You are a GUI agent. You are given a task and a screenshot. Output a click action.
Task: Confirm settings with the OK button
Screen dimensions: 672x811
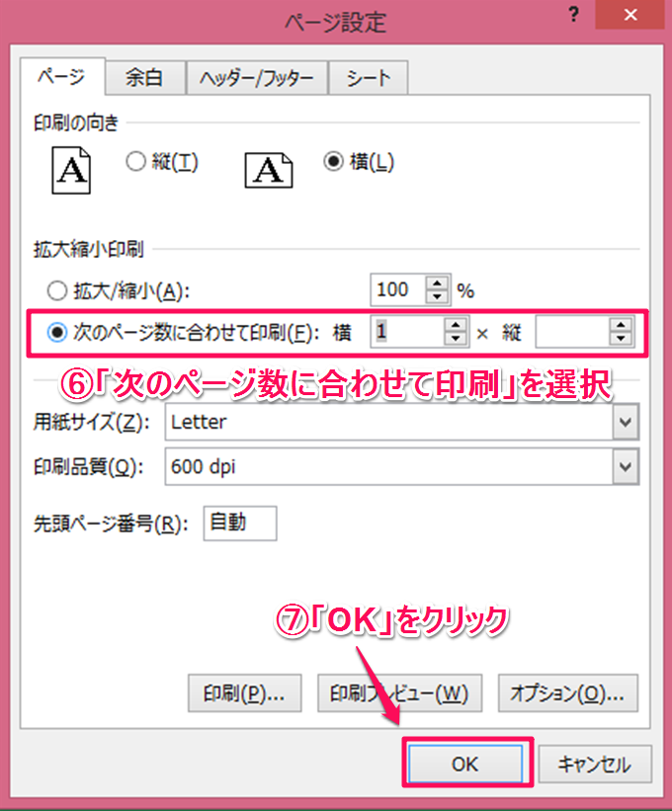click(x=465, y=764)
